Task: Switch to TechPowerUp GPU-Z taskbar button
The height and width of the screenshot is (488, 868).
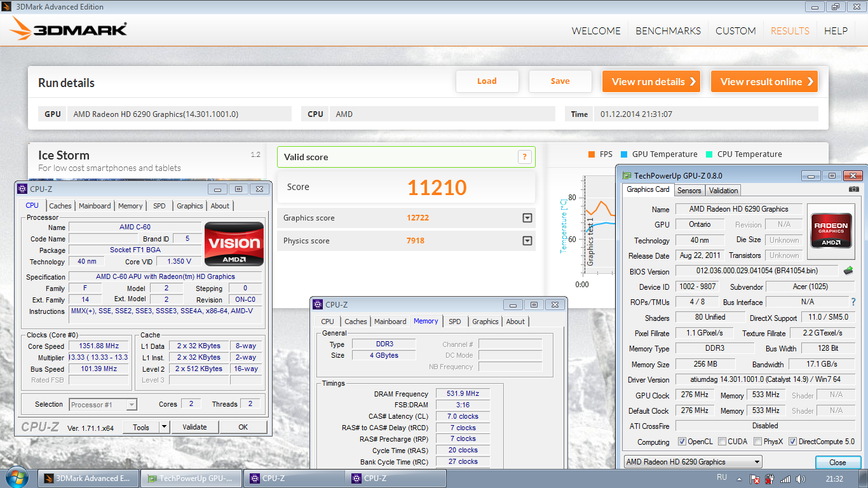Action: pos(190,478)
